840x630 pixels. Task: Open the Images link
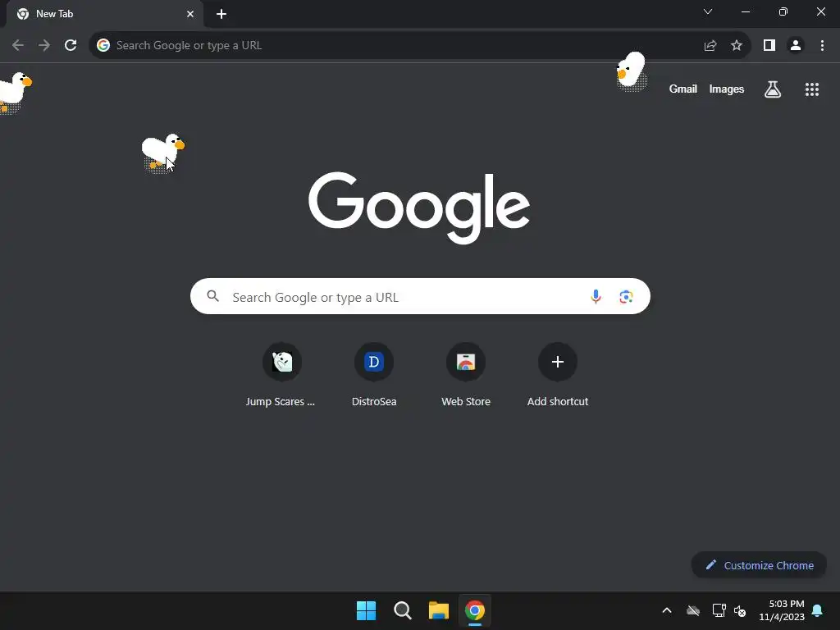tap(727, 89)
